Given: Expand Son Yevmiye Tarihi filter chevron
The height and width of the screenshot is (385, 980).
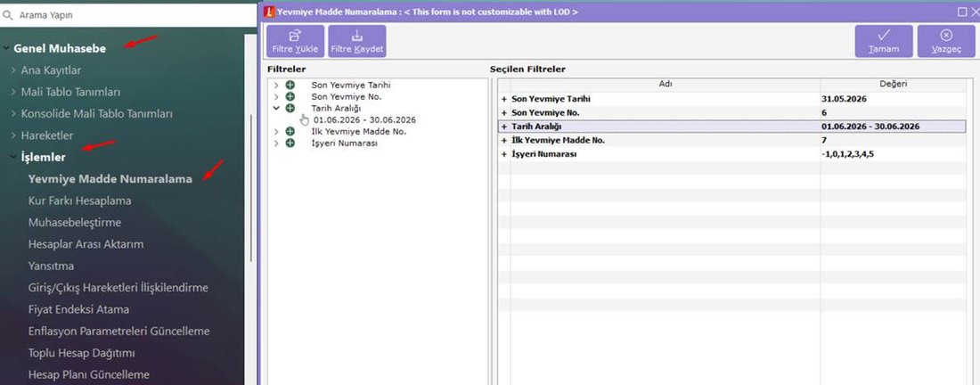Looking at the screenshot, I should [x=276, y=85].
